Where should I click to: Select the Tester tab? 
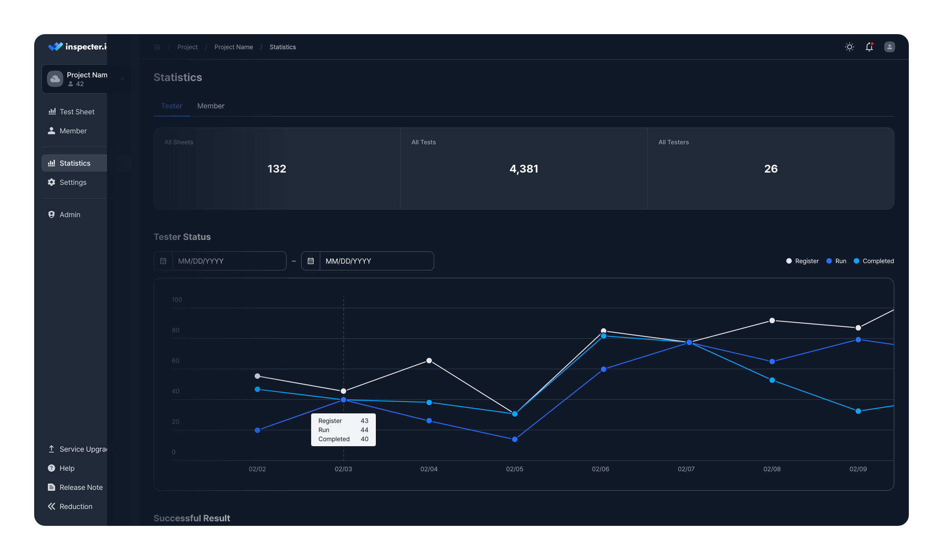click(x=172, y=106)
